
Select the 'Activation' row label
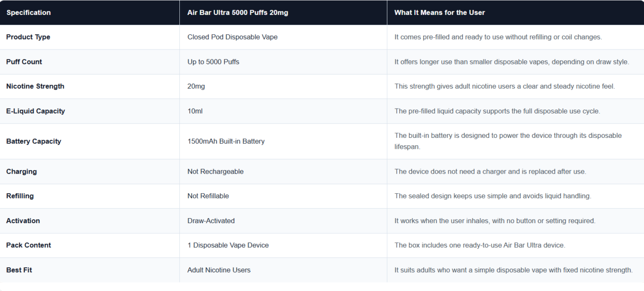23,221
